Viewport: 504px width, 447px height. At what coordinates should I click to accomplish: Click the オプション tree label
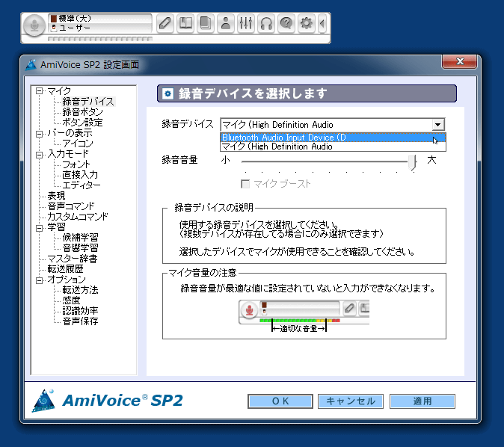coord(67,280)
